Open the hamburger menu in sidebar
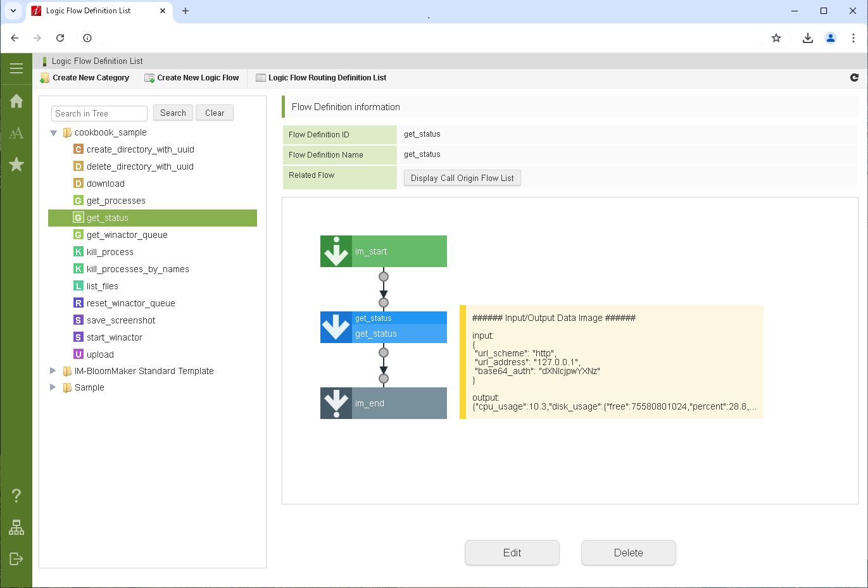The image size is (868, 588). (x=16, y=68)
